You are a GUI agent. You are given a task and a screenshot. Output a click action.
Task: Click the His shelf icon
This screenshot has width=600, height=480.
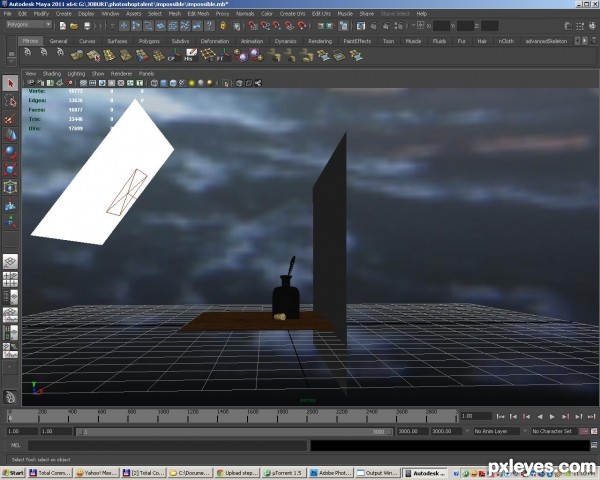click(190, 55)
